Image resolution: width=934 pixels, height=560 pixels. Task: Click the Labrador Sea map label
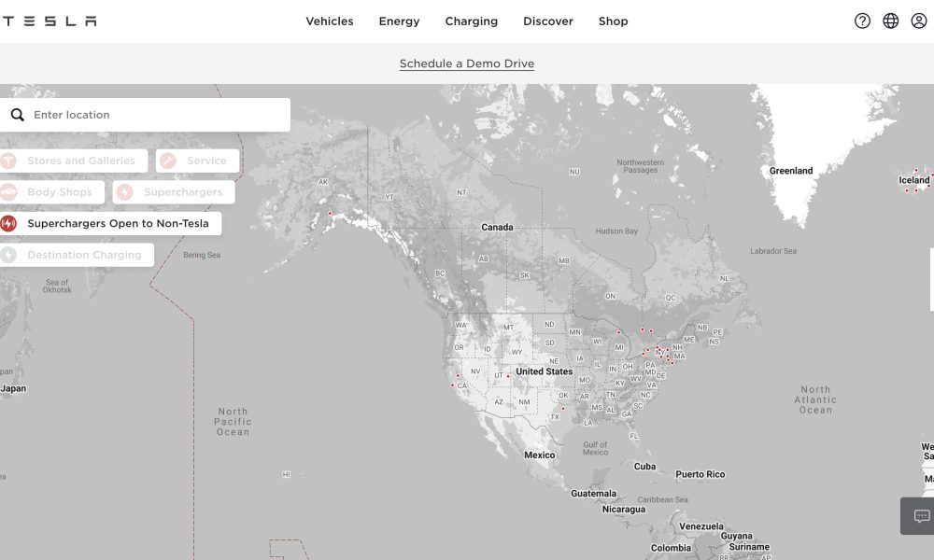tap(773, 251)
